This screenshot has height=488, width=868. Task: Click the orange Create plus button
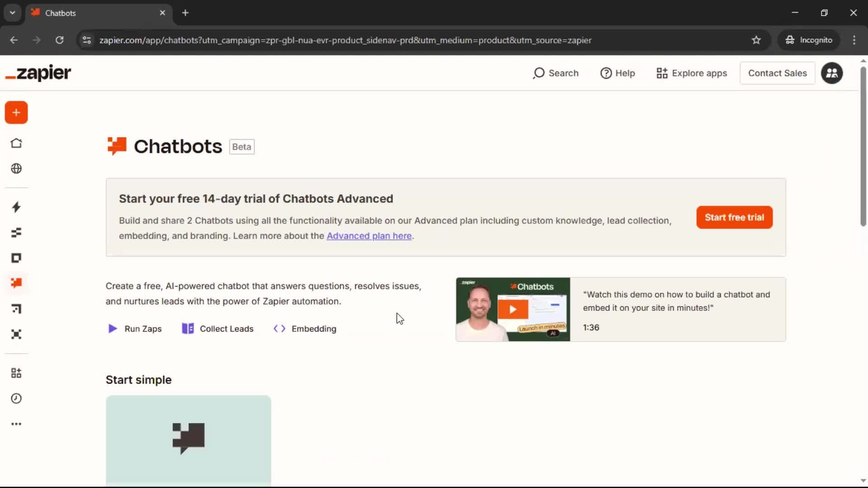pos(16,113)
